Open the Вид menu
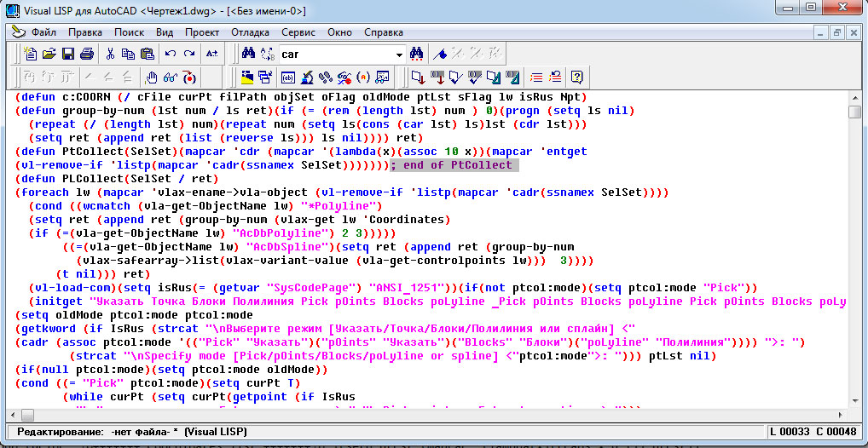This screenshot has height=448, width=868. [165, 32]
